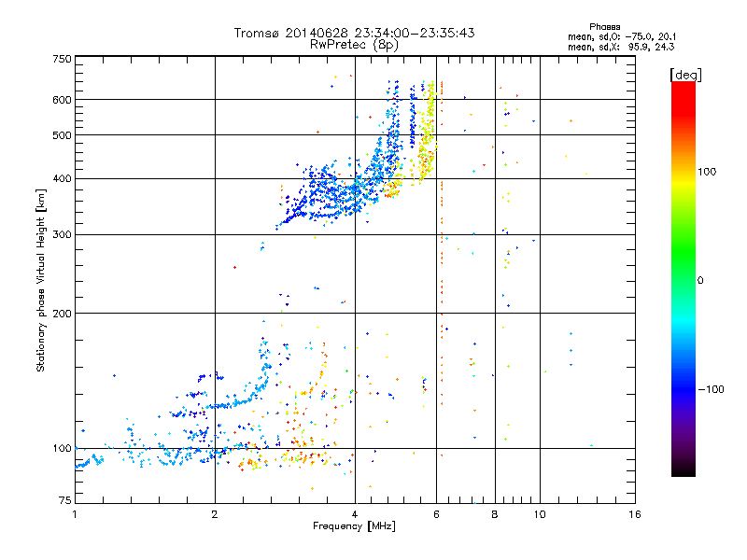This screenshot has height=560, width=747.
Task: Click the x-axis tick label '6'
Action: pos(436,514)
